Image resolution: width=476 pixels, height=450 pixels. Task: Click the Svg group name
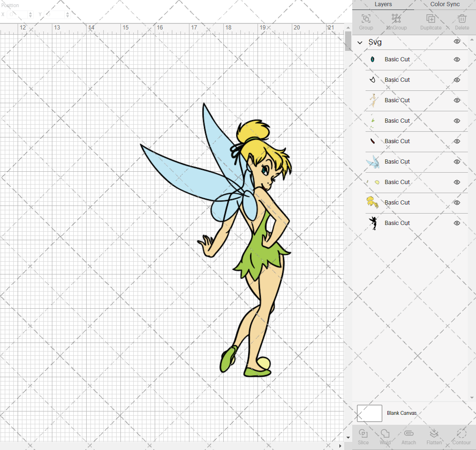pos(375,42)
